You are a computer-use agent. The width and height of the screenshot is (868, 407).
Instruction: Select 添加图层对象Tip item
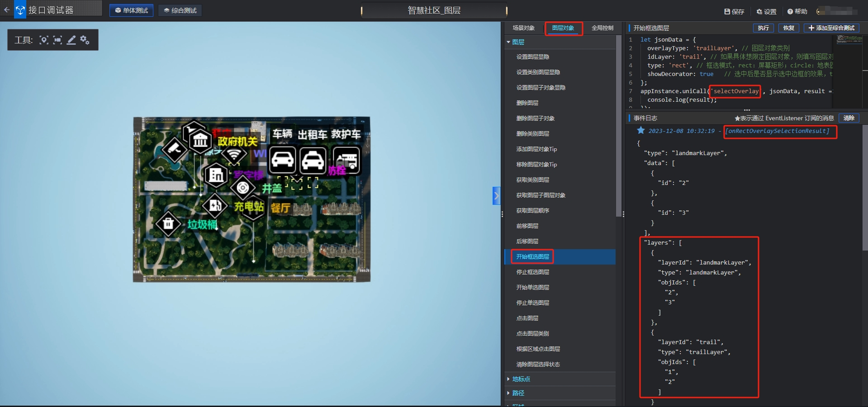[560, 149]
